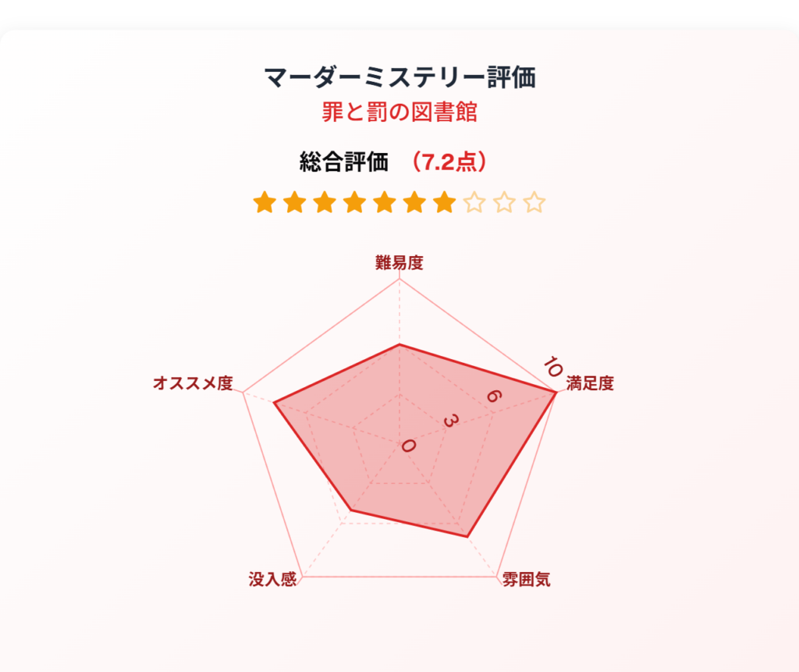799x672 pixels.
Task: Click the 満足度 data point at 10
Action: [x=555, y=392]
